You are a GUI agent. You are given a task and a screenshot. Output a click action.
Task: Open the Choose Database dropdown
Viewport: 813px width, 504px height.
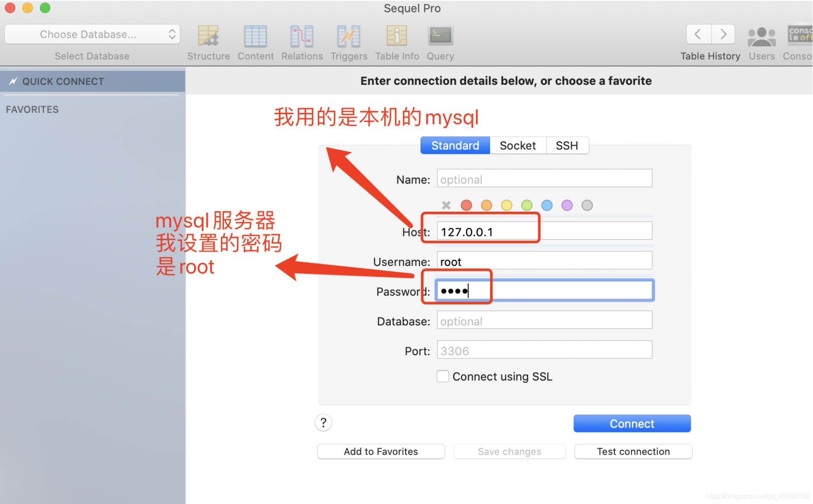click(x=92, y=34)
